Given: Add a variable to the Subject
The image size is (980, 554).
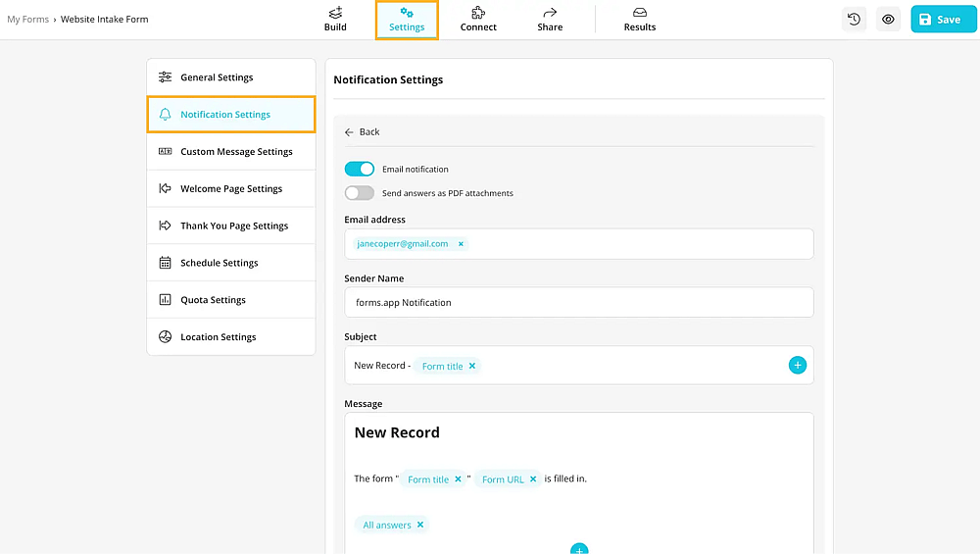Looking at the screenshot, I should [x=797, y=365].
